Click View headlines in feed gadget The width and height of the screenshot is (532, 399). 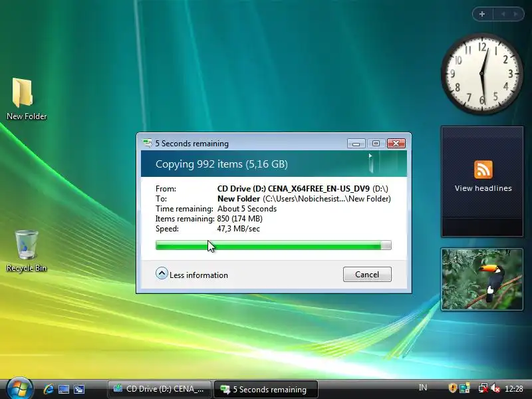[483, 188]
